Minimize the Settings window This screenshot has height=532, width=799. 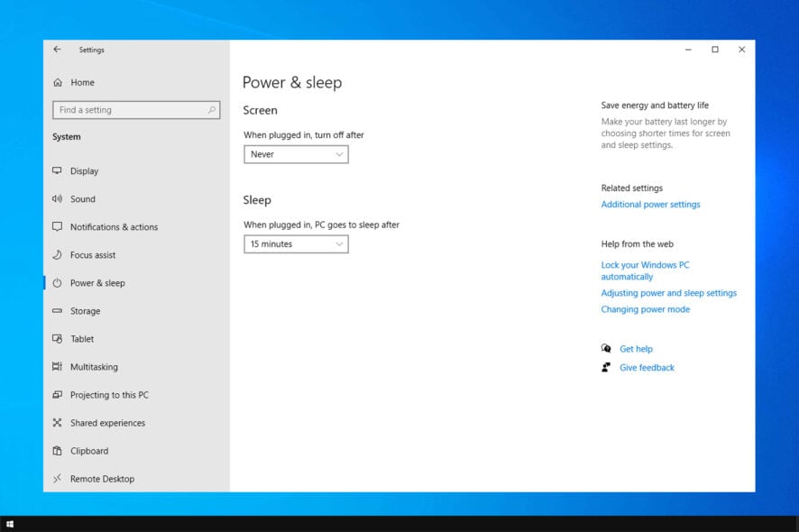pyautogui.click(x=688, y=50)
